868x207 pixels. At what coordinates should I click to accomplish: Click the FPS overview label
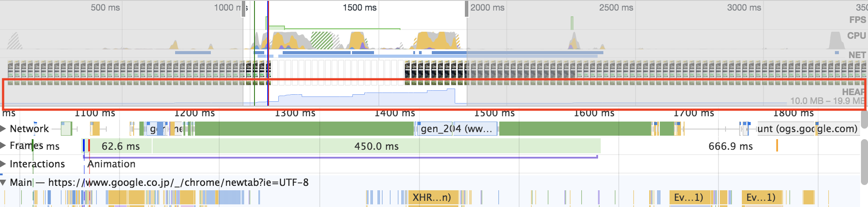pos(857,20)
